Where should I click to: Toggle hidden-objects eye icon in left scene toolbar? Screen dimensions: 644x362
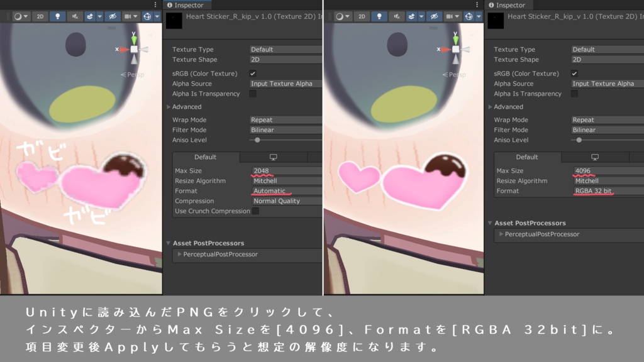112,16
